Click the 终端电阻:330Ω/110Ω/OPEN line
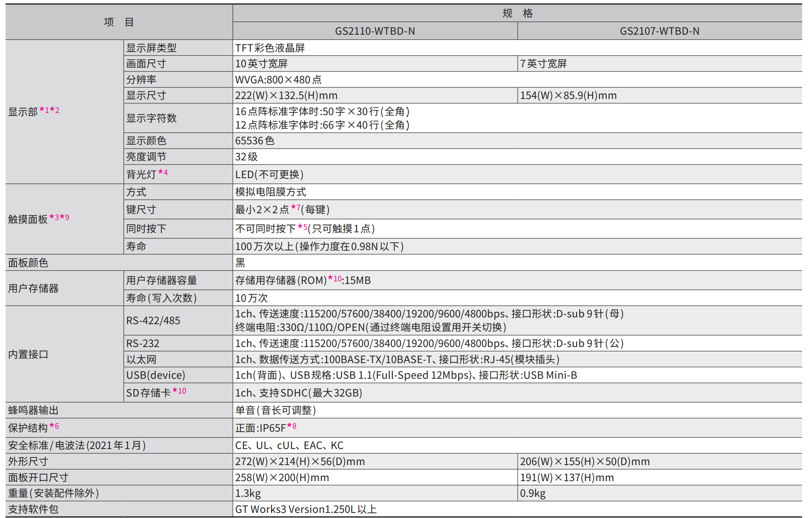This screenshot has height=518, width=812. [x=370, y=327]
